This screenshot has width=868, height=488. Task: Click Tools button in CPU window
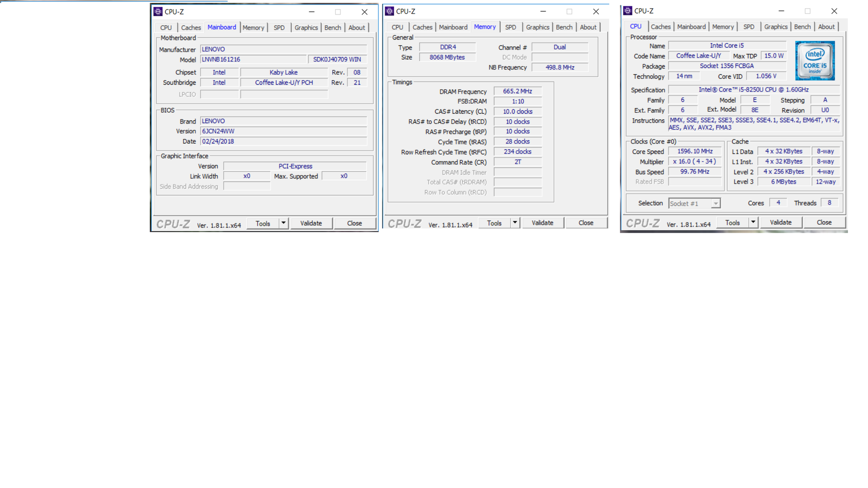732,222
